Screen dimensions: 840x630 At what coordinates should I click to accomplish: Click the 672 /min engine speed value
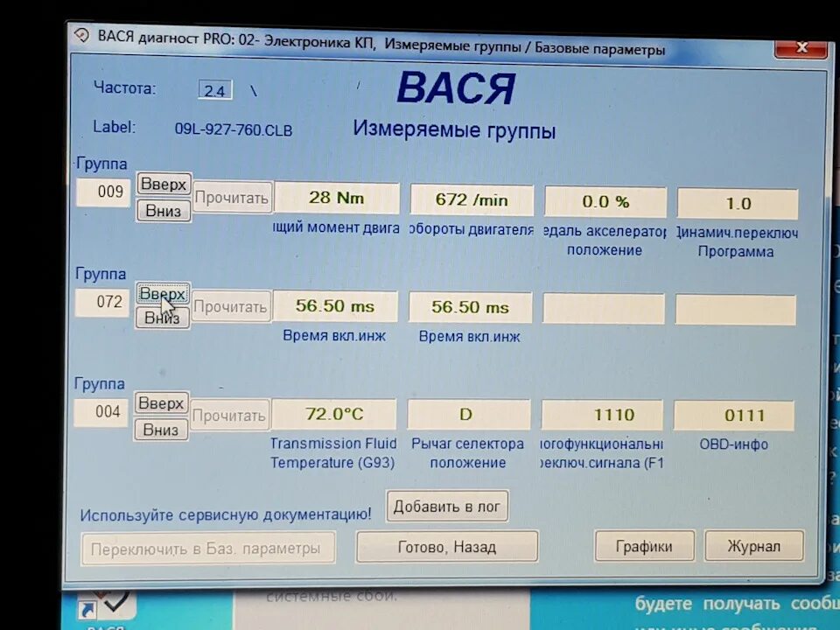472,200
